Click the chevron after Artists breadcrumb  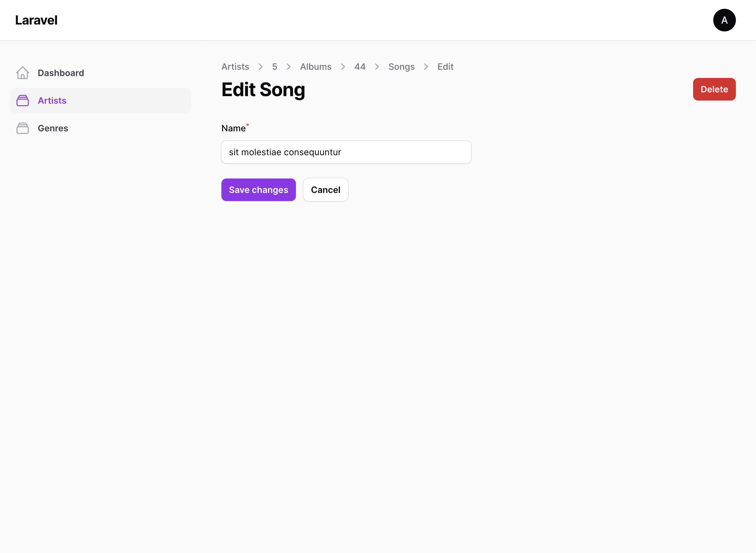click(261, 67)
